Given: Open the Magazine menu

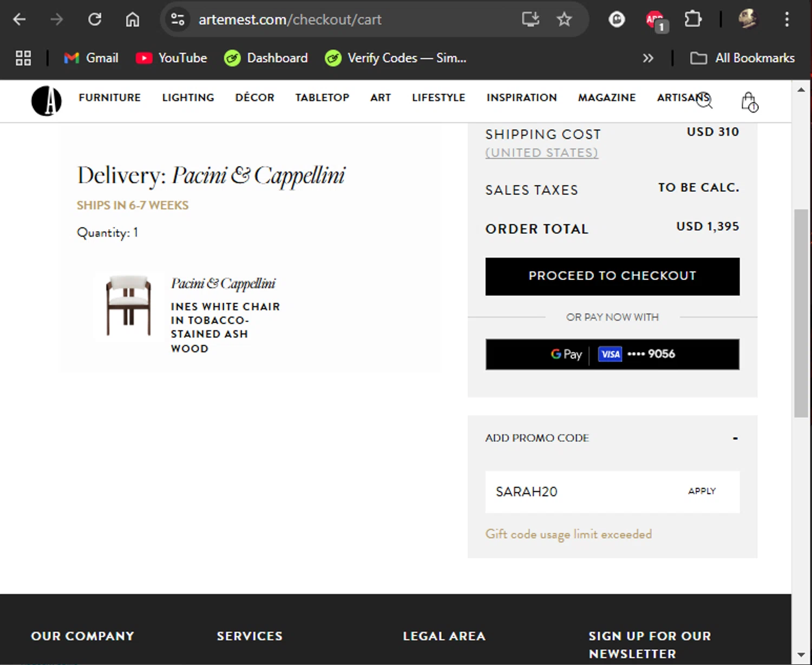Looking at the screenshot, I should coord(607,97).
